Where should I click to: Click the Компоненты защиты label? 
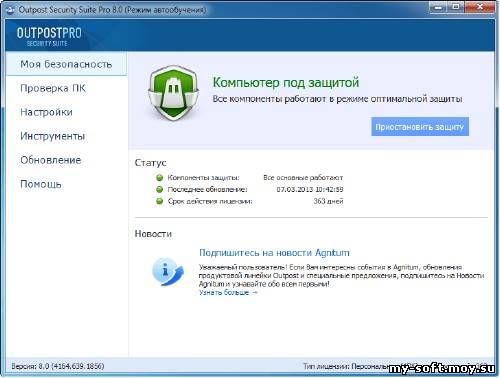pyautogui.click(x=203, y=178)
